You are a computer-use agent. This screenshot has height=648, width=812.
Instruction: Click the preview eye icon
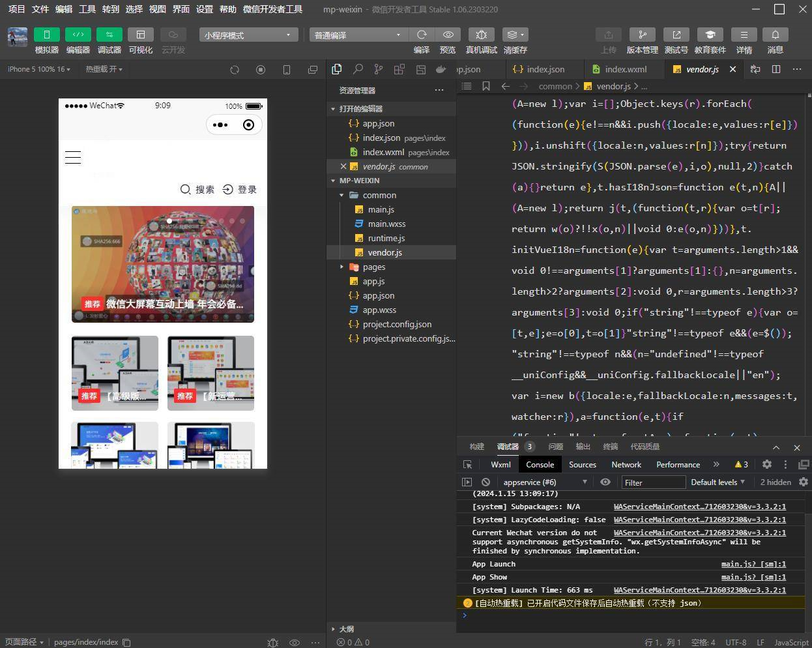pyautogui.click(x=448, y=35)
